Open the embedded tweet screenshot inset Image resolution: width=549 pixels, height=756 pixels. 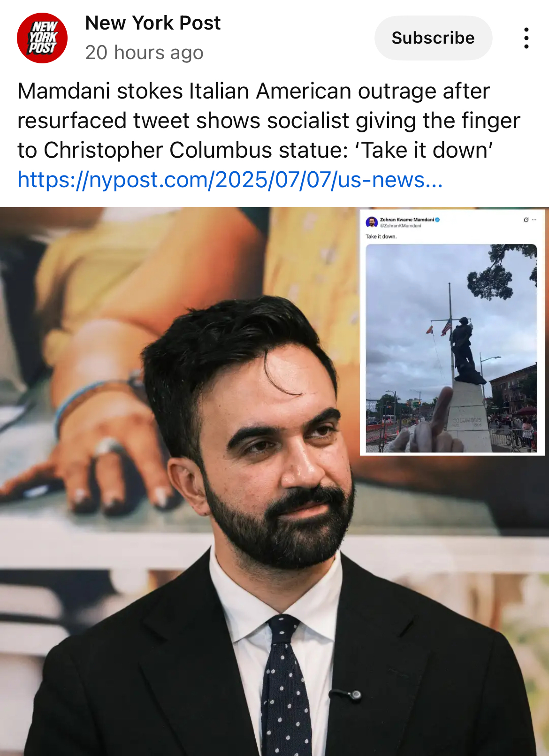click(452, 333)
